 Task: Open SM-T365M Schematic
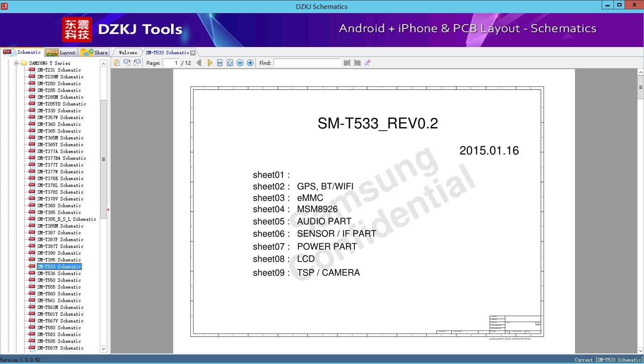[x=60, y=138]
